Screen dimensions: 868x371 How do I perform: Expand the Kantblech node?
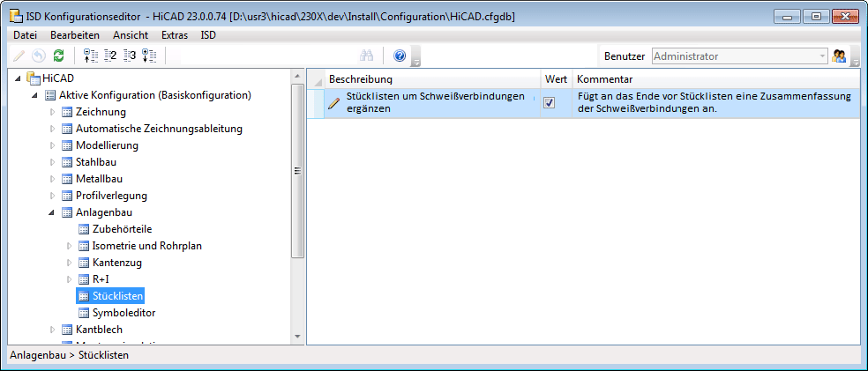tap(53, 330)
